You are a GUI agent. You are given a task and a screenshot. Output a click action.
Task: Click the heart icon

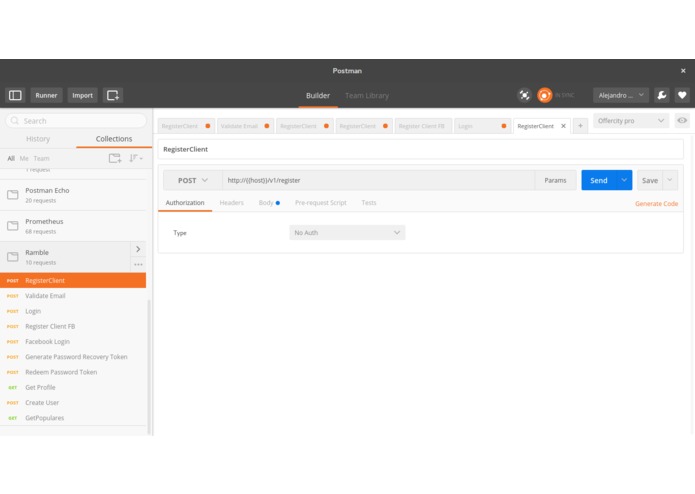[682, 95]
